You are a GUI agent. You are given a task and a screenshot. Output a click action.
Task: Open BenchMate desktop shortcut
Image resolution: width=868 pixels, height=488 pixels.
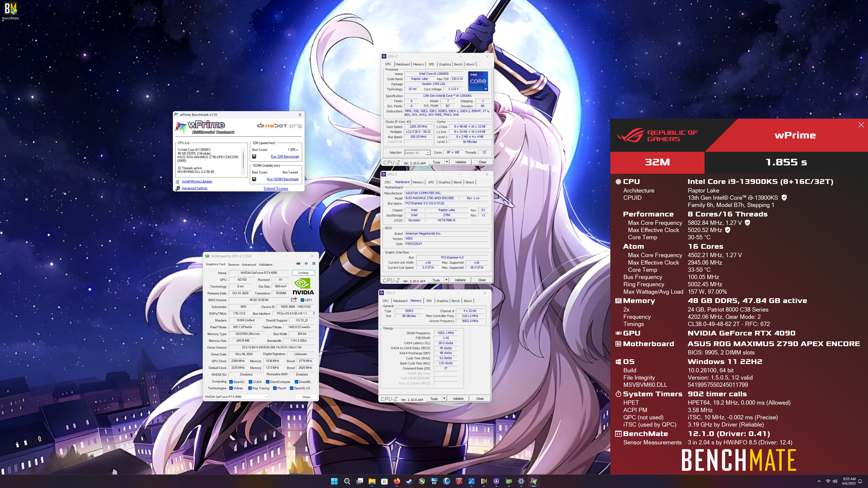pyautogui.click(x=10, y=12)
